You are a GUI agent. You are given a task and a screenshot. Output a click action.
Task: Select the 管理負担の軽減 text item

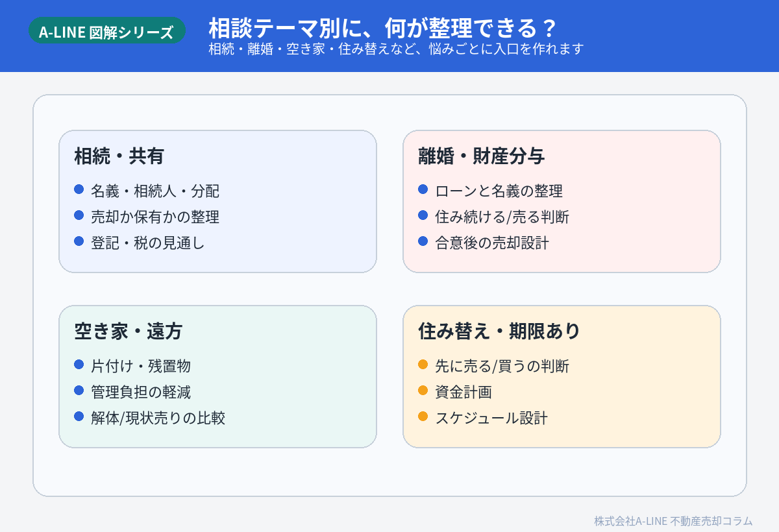(141, 393)
